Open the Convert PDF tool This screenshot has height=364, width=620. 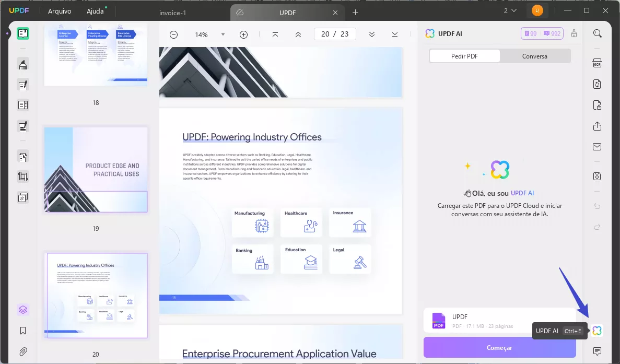(x=597, y=84)
